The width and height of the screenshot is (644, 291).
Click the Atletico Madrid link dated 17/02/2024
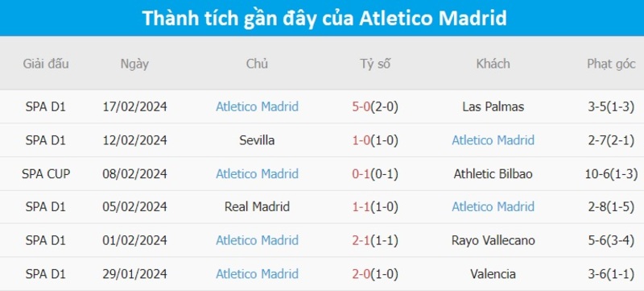coord(257,107)
